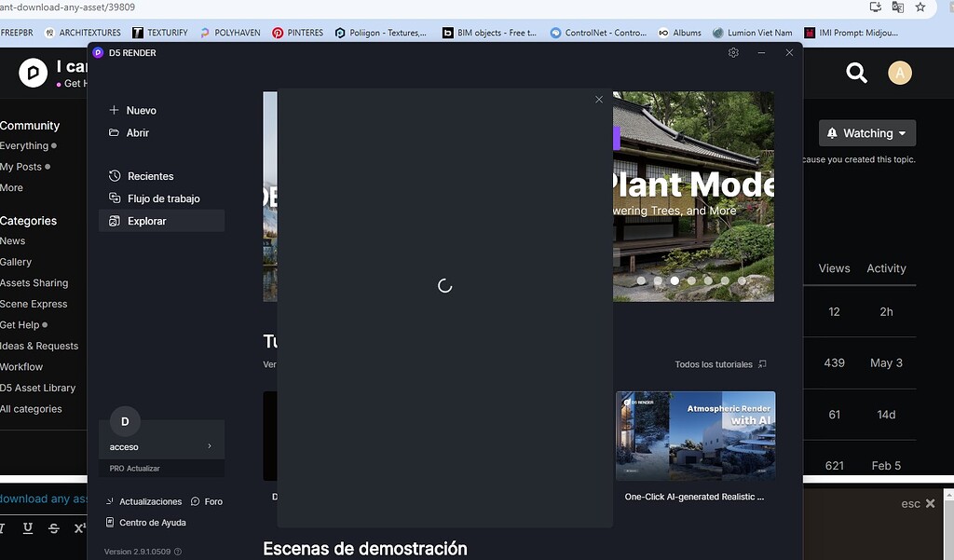Expand More under the Community section
Viewport: 954px width, 560px height.
click(x=10, y=187)
